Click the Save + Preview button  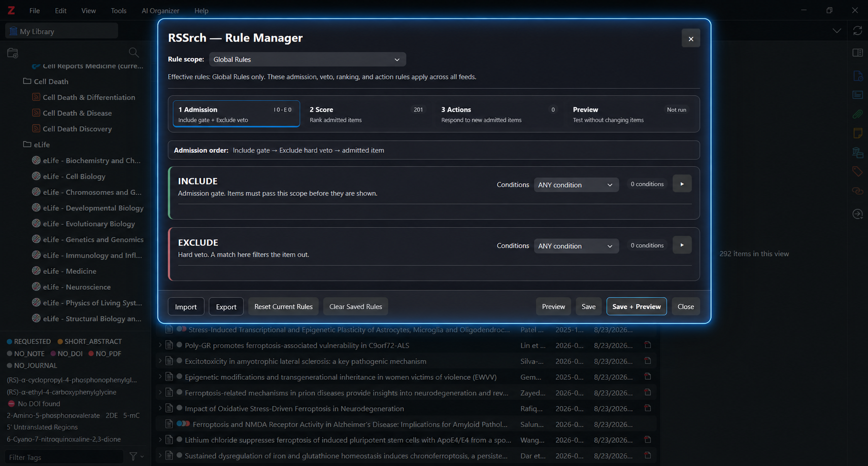pos(637,306)
